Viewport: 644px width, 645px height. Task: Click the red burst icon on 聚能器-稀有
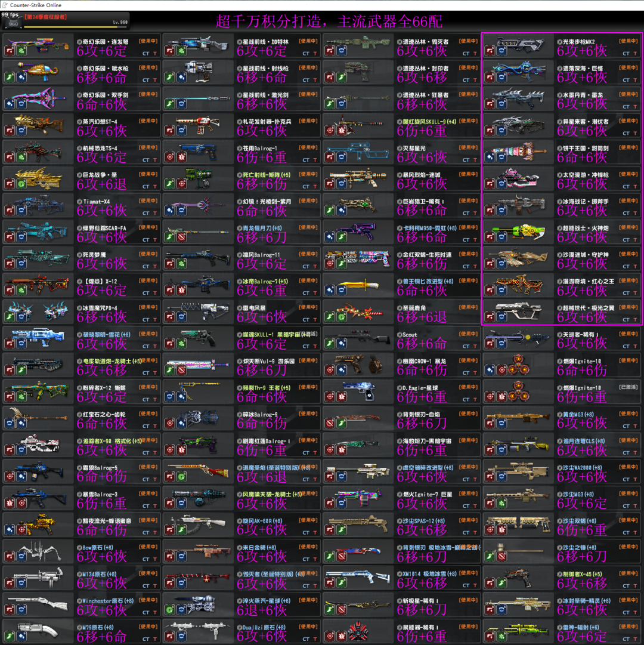click(342, 637)
